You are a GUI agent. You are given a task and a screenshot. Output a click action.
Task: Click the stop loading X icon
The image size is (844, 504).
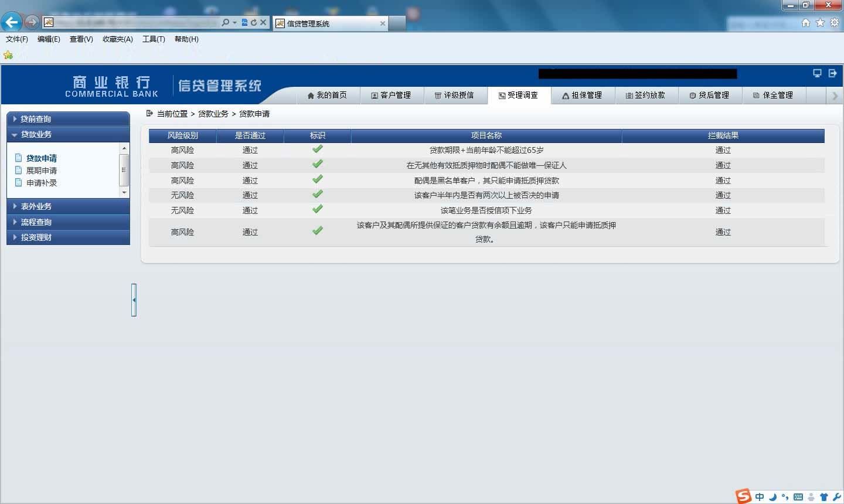coord(263,22)
